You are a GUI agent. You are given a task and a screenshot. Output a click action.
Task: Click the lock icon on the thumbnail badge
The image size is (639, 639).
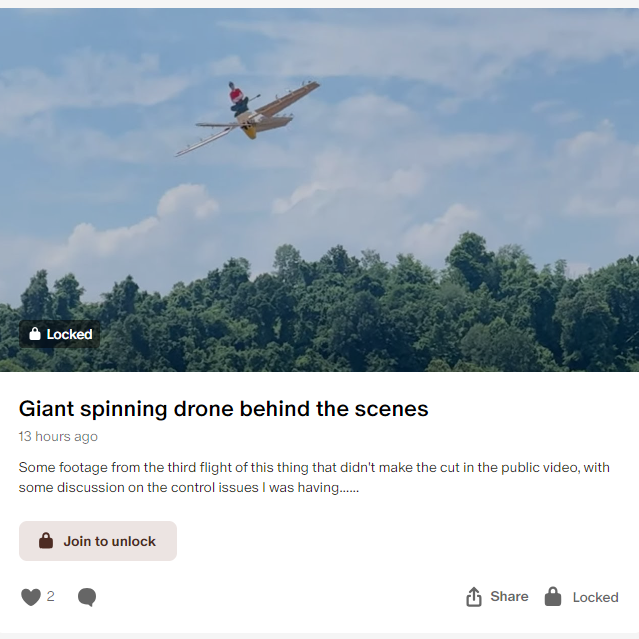point(35,334)
